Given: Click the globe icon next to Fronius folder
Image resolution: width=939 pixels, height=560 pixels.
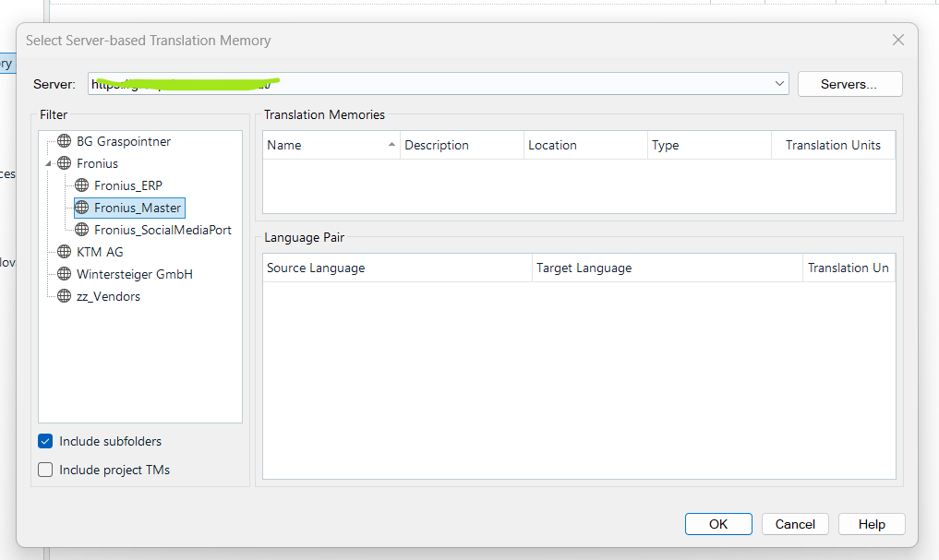Looking at the screenshot, I should [x=64, y=163].
